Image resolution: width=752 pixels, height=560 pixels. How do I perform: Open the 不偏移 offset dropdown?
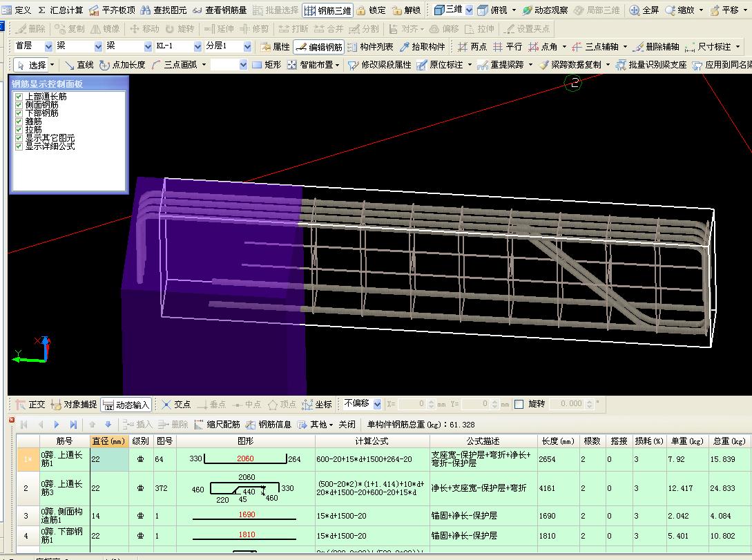pyautogui.click(x=378, y=404)
